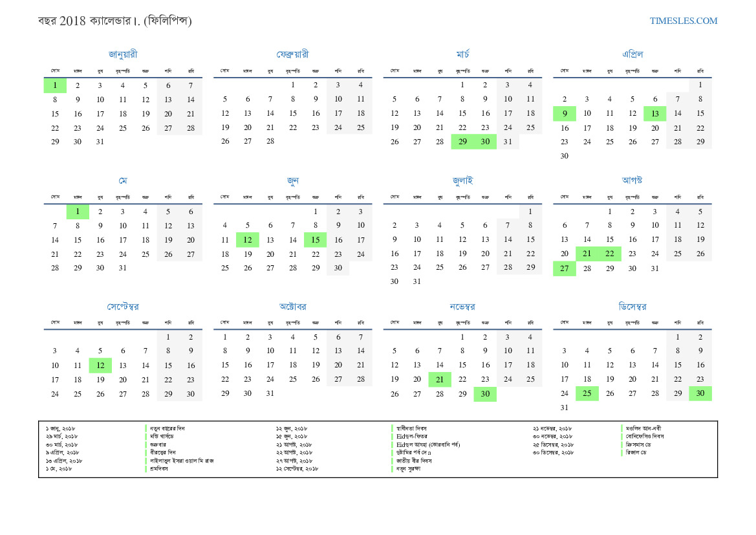This screenshot has height=535, width=756.
Task: Open the TIMESLES.COM link
Action: tap(683, 21)
